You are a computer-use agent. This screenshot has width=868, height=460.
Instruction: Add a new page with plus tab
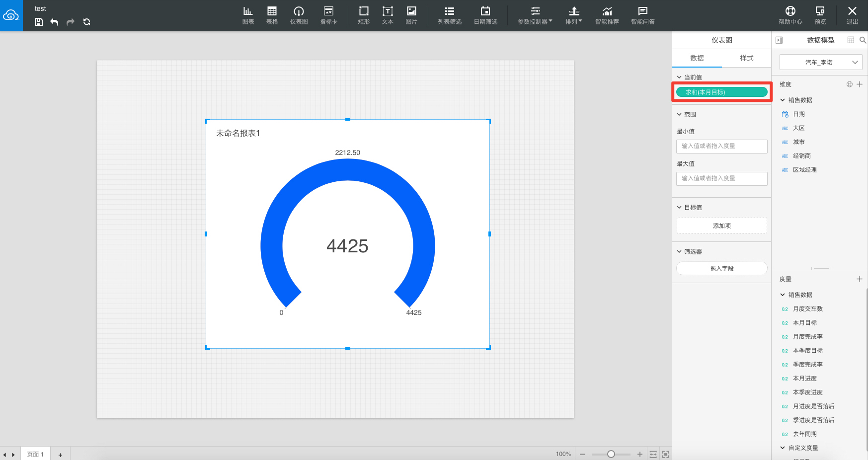tap(60, 455)
